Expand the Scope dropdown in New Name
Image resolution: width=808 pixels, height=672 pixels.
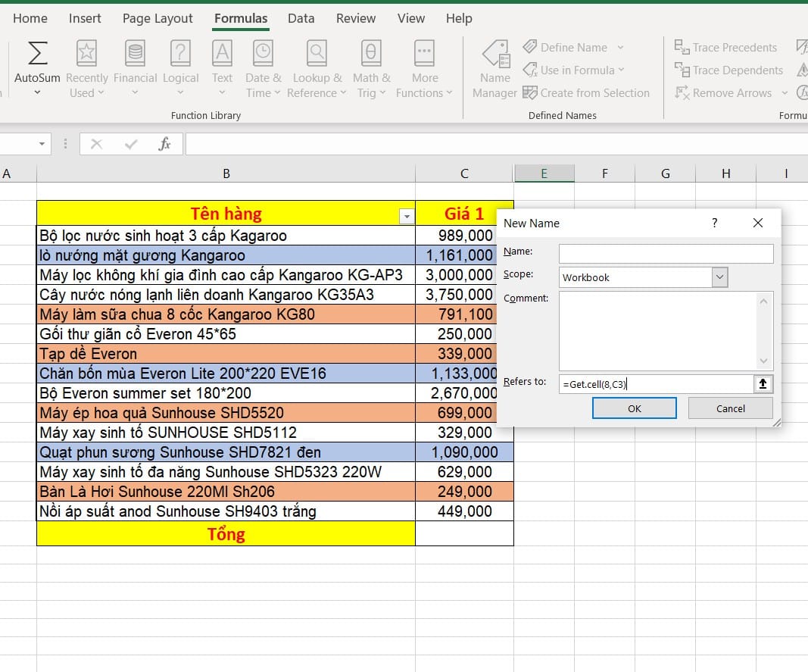click(719, 277)
